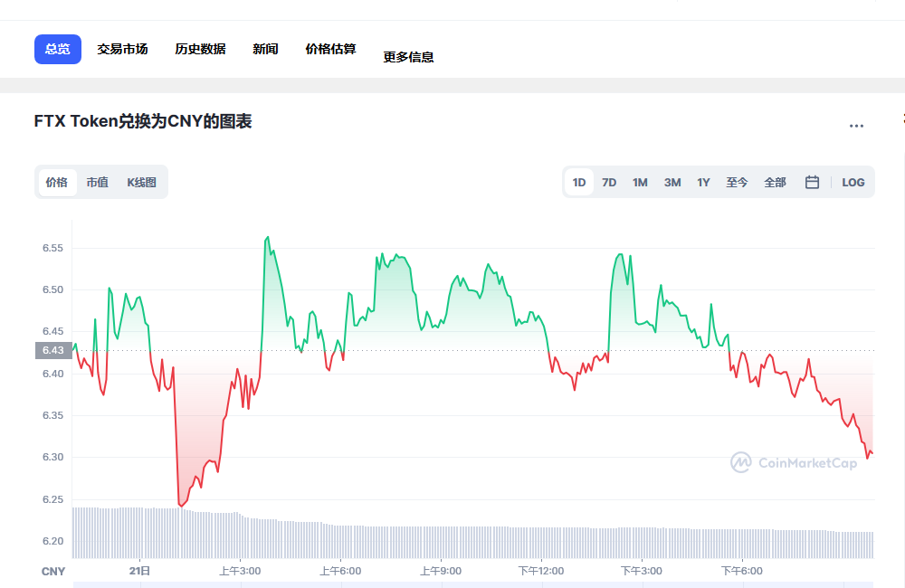Screen dimensions: 905x588
Task: Open the 交易市场 section
Action: pos(123,49)
